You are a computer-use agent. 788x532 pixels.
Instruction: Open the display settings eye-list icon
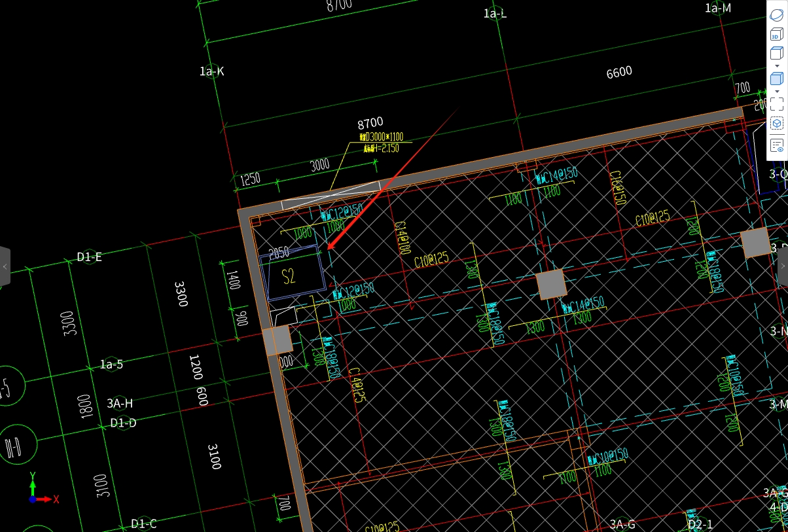pyautogui.click(x=777, y=145)
